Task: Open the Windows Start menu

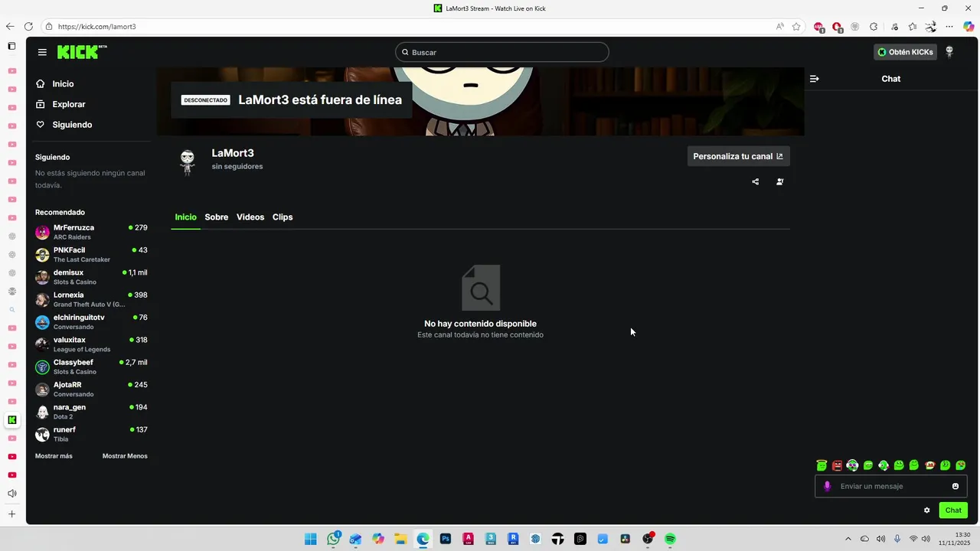Action: point(310,539)
